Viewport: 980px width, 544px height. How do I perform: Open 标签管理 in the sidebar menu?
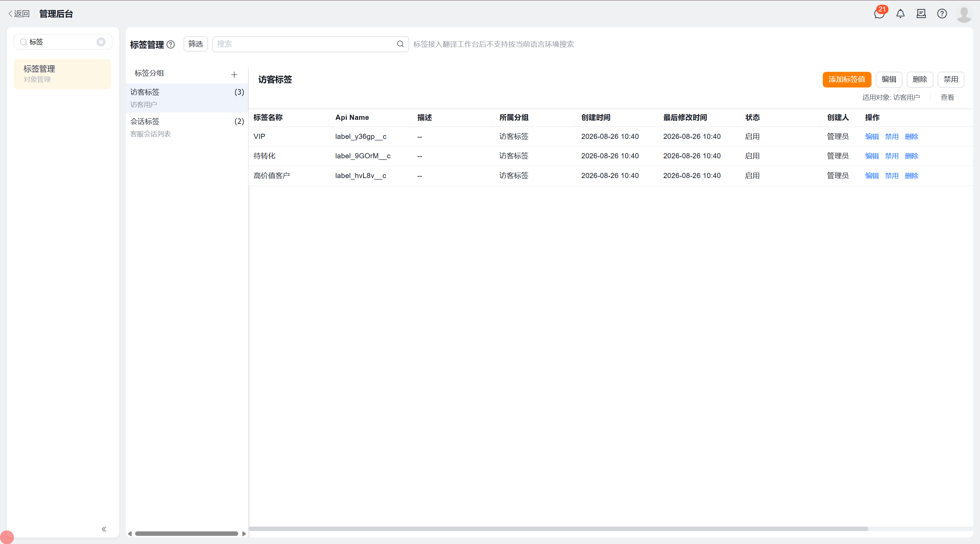pyautogui.click(x=62, y=74)
